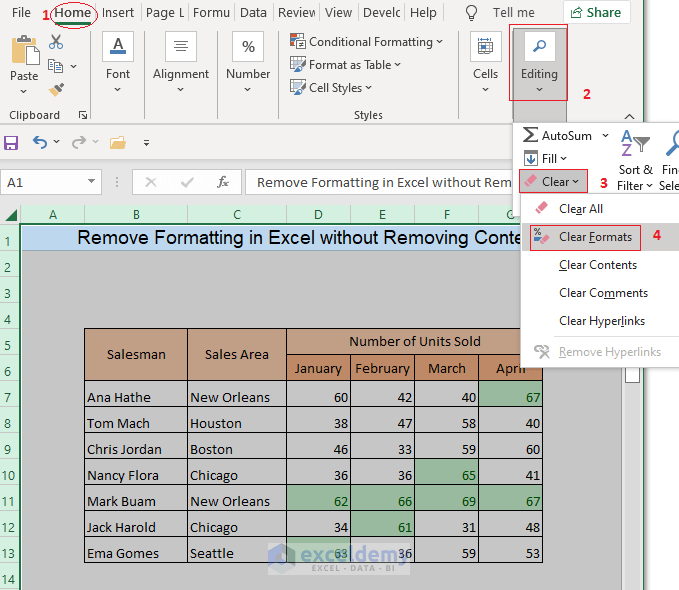Click the Open folder icon in quick access
Image resolution: width=679 pixels, height=590 pixels.
click(x=117, y=143)
